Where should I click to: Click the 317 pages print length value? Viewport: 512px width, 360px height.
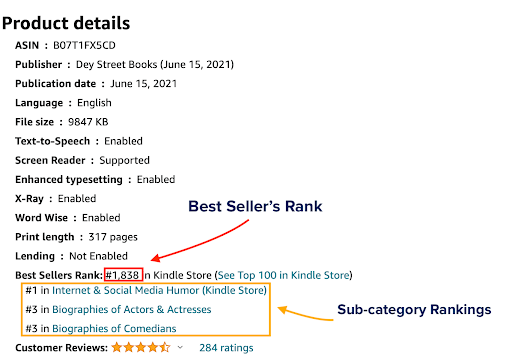113,237
